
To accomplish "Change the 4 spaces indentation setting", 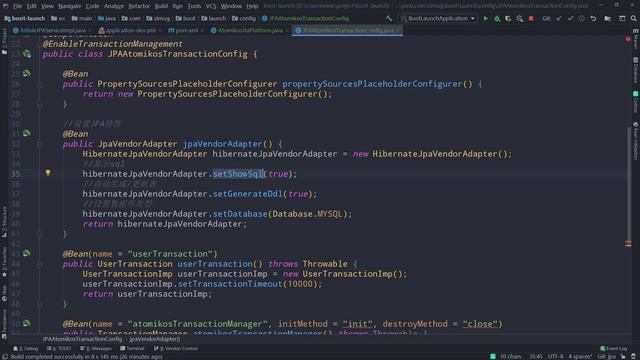I will pyautogui.click(x=580, y=356).
